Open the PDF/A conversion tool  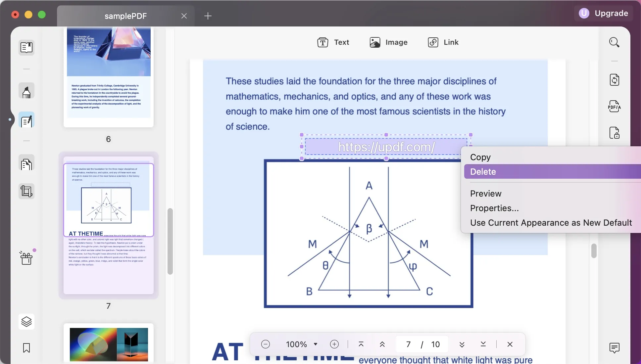click(614, 106)
